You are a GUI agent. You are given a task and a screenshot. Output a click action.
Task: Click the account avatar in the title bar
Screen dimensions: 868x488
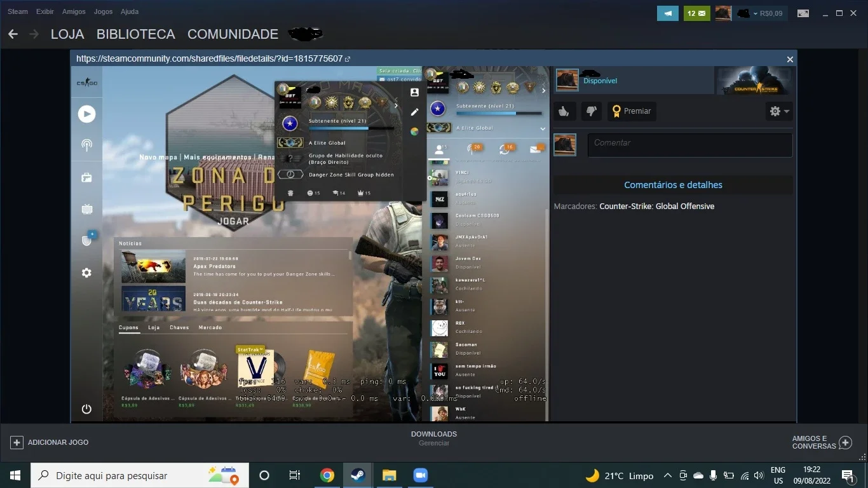[723, 13]
